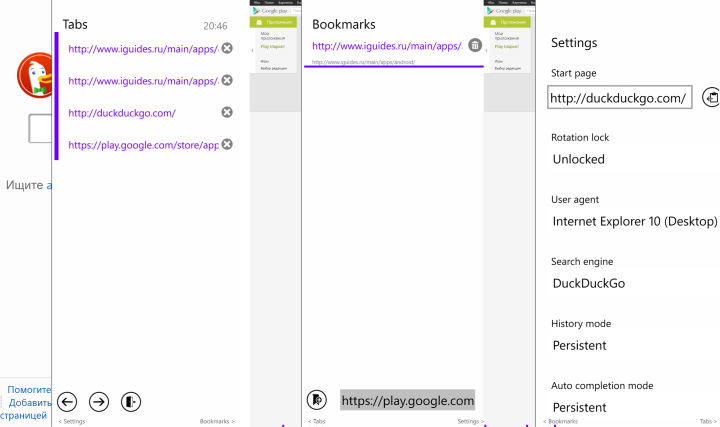Viewport: 720px width, 427px height.
Task: Click the 'Bookmarks' panel heading
Action: point(343,24)
